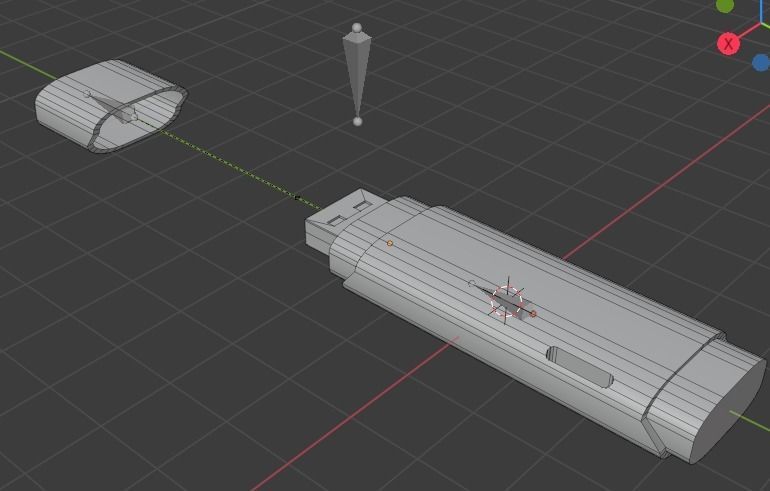Click the 3D cursor on the USB body
The height and width of the screenshot is (491, 770).
click(507, 300)
